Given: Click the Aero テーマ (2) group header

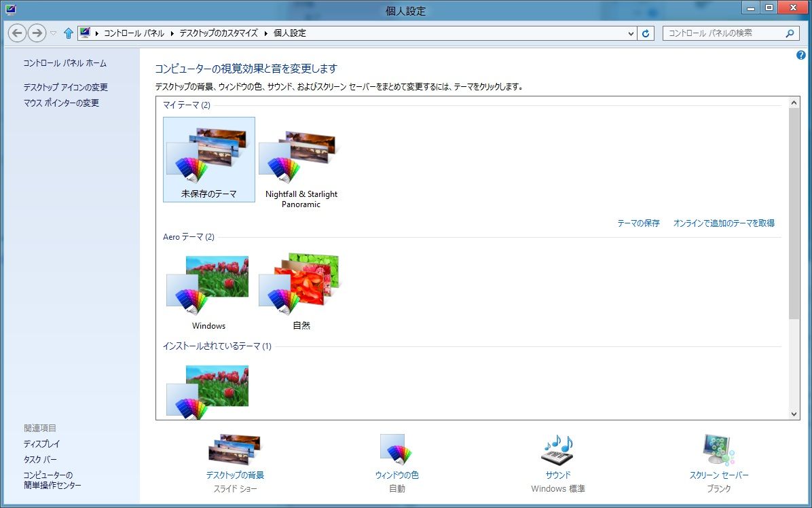Looking at the screenshot, I should [189, 236].
